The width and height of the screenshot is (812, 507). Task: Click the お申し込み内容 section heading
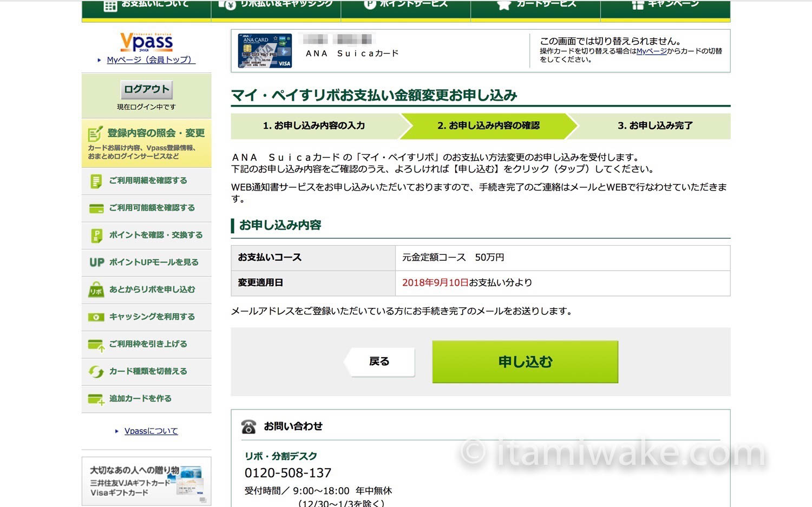tap(280, 225)
